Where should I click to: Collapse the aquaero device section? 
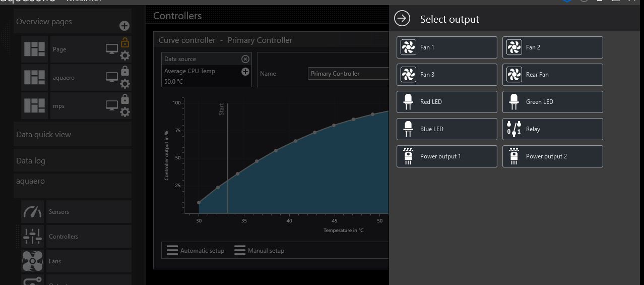[x=73, y=182]
